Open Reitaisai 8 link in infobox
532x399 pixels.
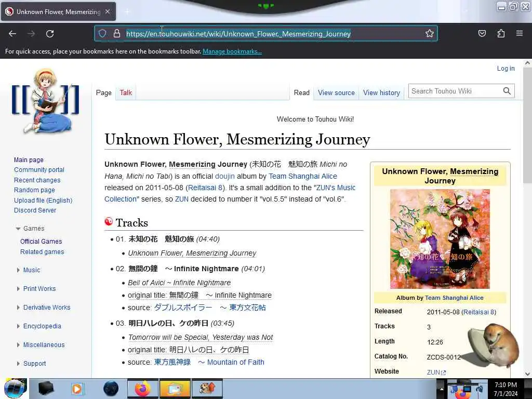[478, 312]
